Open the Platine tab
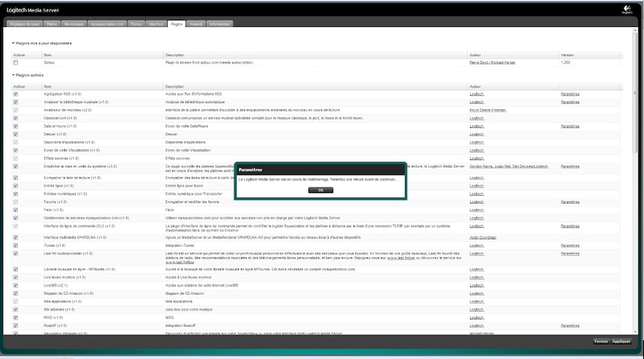 tap(52, 24)
